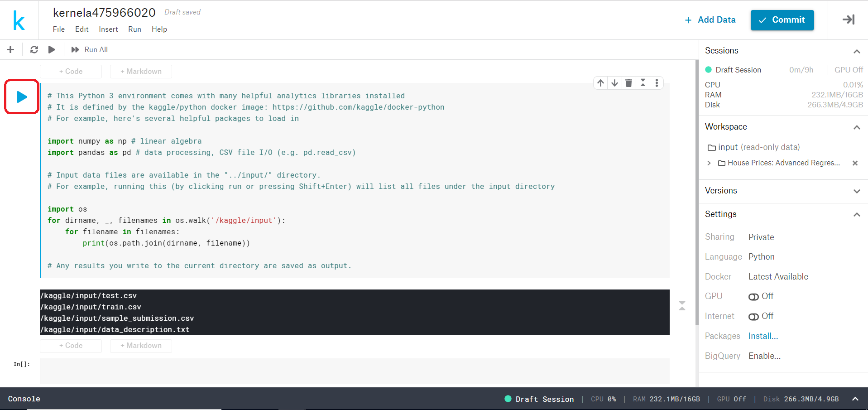The height and width of the screenshot is (410, 868).
Task: Click the sign-out arrow icon top right
Action: (848, 20)
